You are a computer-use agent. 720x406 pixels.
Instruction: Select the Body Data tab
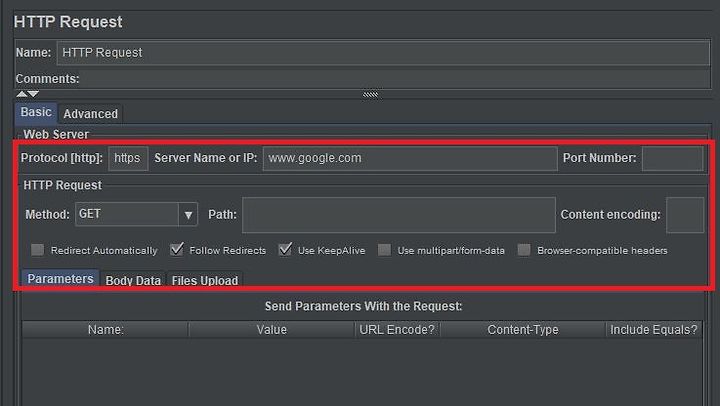coord(133,280)
